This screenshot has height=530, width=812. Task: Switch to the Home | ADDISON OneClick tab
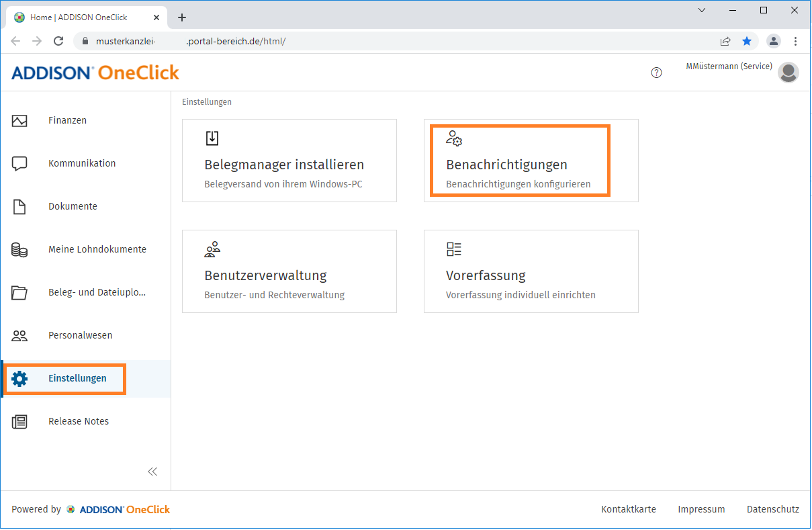click(x=88, y=17)
